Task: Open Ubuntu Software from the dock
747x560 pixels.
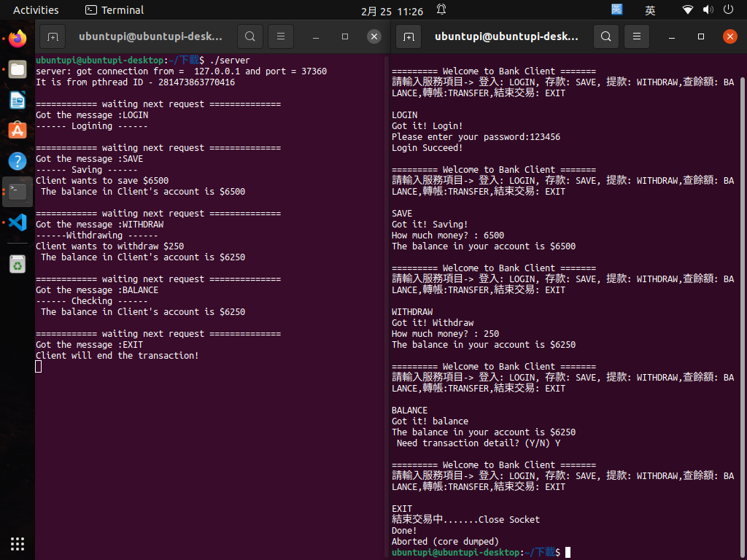Action: tap(18, 131)
